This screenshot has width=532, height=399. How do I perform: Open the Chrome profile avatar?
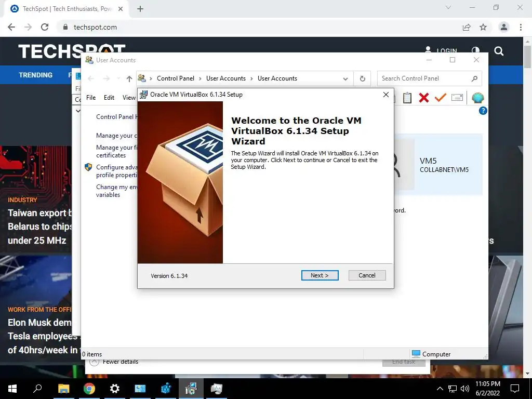pos(504,27)
